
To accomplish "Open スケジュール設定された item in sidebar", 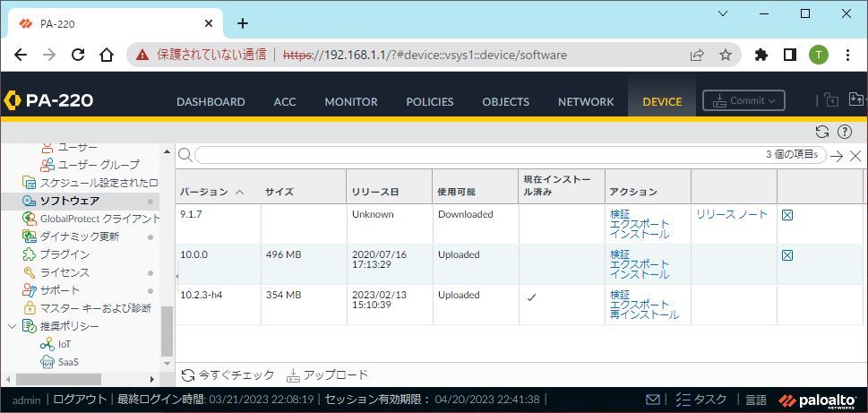I will coord(90,183).
